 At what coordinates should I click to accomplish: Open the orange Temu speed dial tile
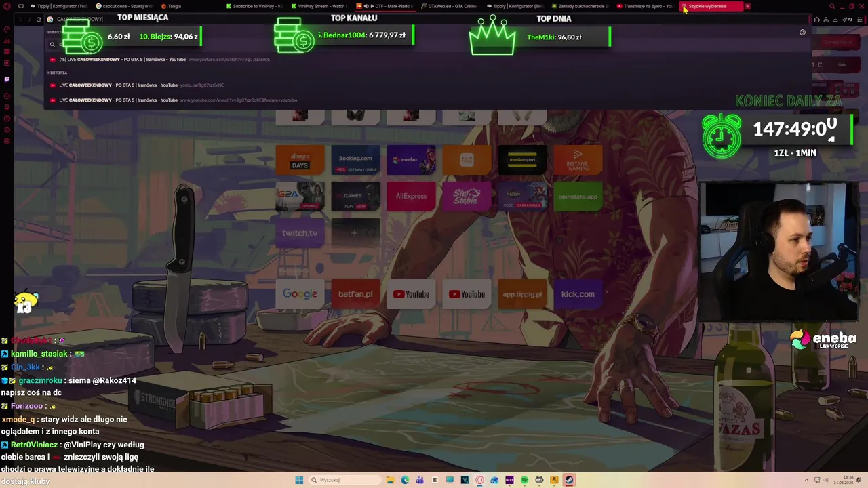[467, 160]
